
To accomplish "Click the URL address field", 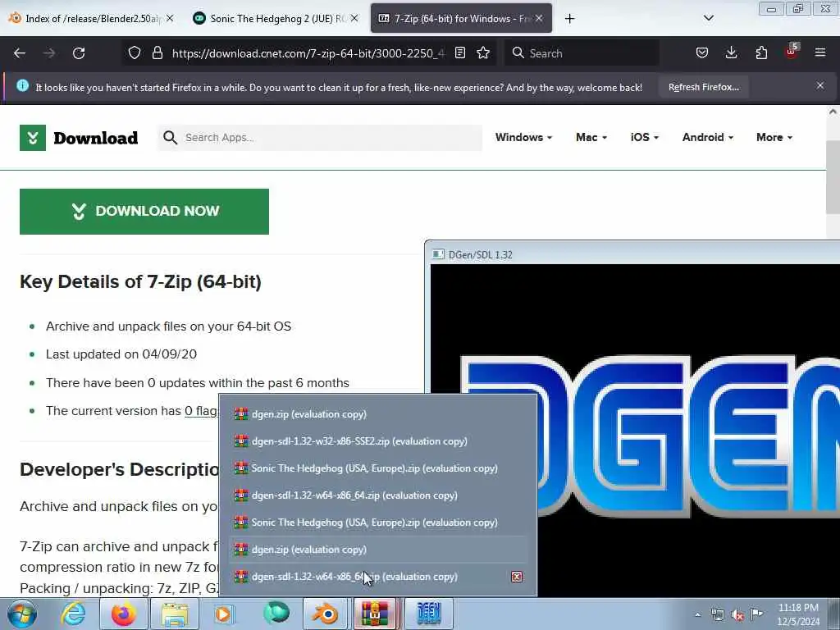I will (308, 53).
